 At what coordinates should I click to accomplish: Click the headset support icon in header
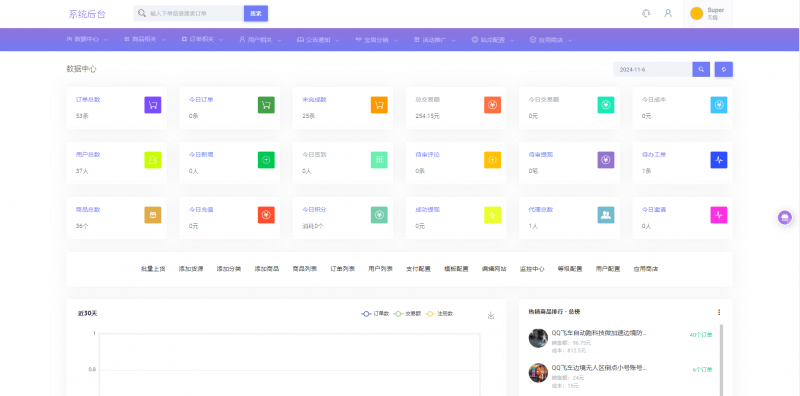coord(646,13)
